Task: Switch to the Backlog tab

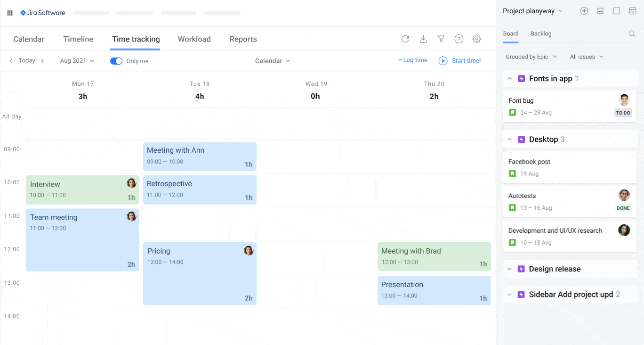Action: (x=540, y=33)
